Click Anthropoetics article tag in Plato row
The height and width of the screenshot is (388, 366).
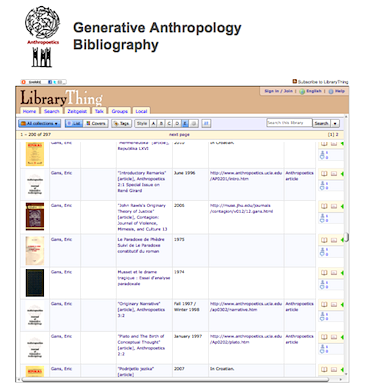point(299,339)
